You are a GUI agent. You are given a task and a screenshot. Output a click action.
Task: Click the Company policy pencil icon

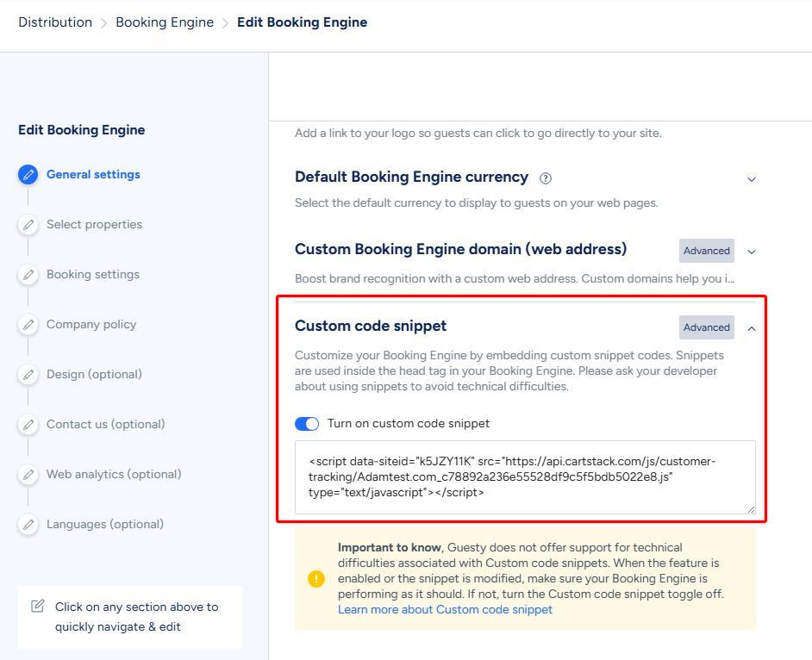[28, 325]
